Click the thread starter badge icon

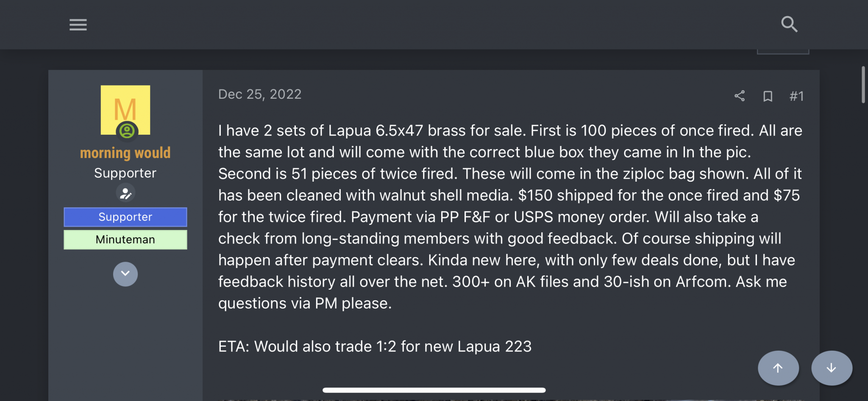pos(125,194)
